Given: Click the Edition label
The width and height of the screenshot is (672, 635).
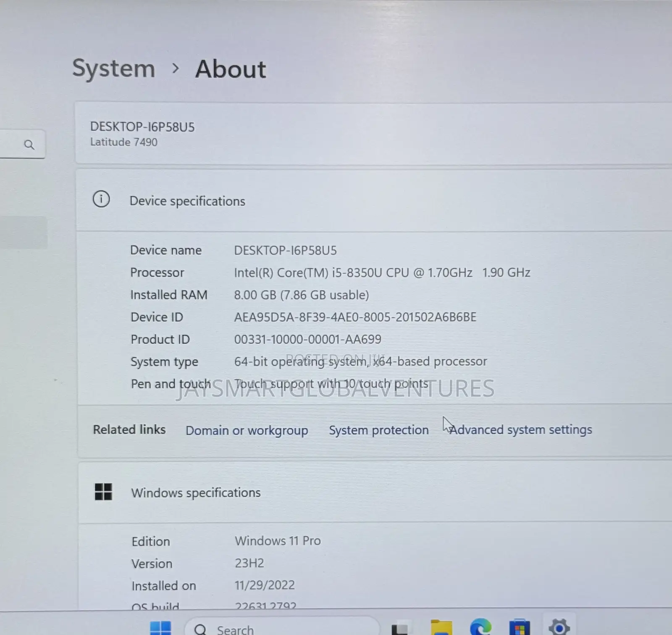Looking at the screenshot, I should coord(151,541).
